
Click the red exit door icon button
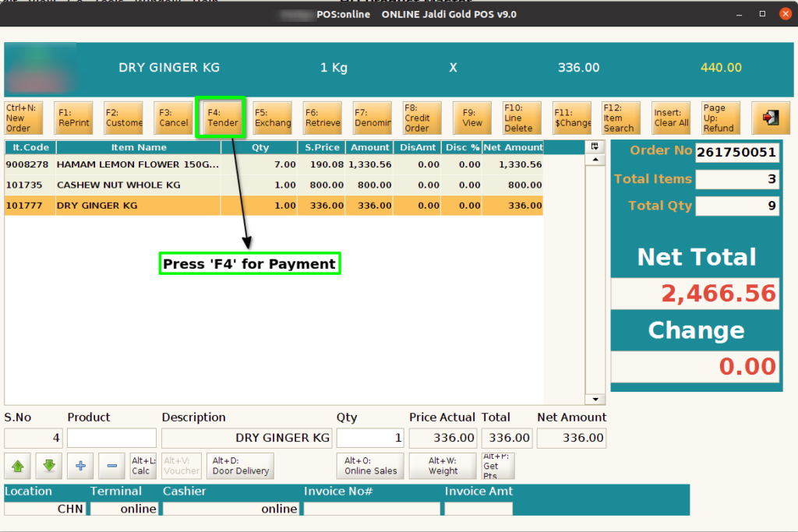771,118
